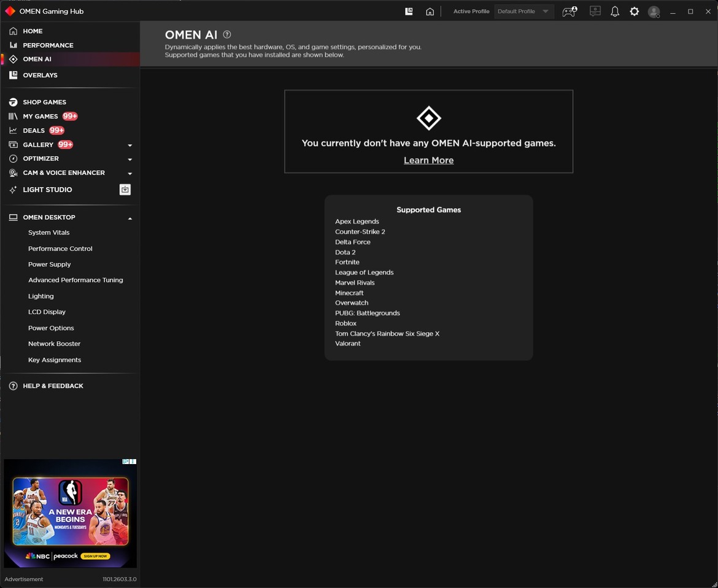Open System Vitals
Image resolution: width=718 pixels, height=588 pixels.
tap(49, 233)
